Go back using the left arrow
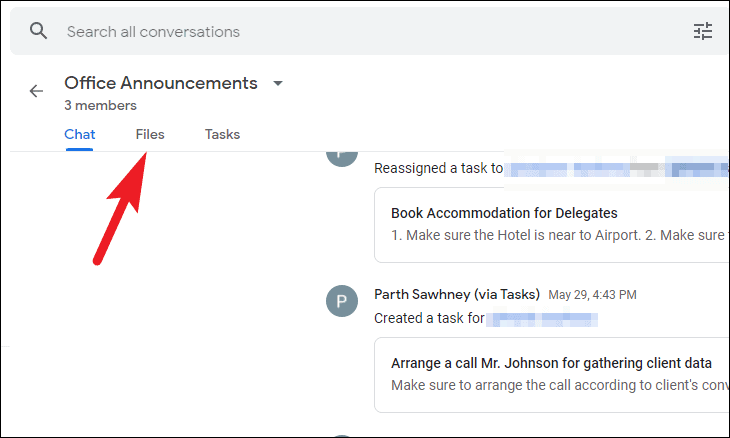 point(36,91)
